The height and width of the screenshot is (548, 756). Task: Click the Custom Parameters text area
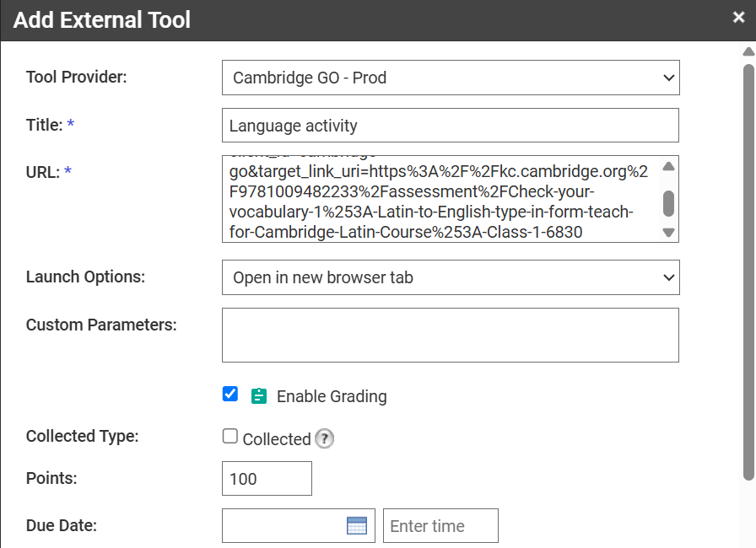[451, 336]
